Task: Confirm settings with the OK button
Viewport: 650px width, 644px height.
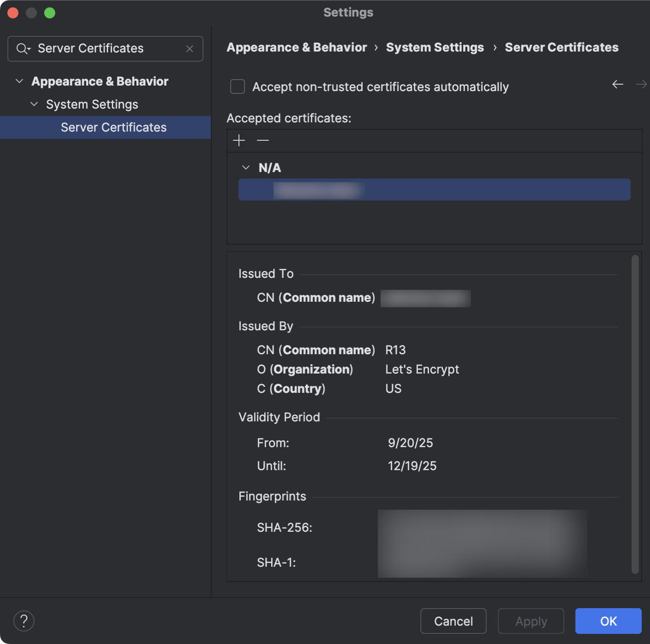Action: (608, 621)
